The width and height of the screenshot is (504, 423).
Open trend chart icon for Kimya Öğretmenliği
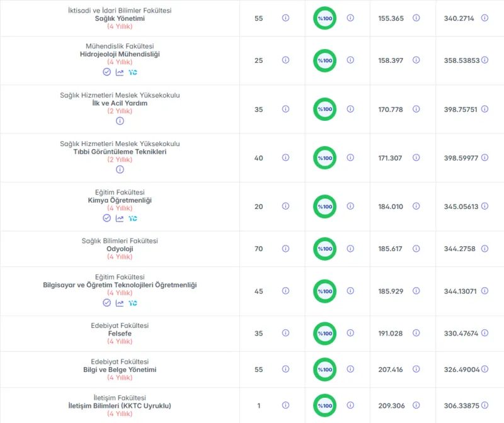pyautogui.click(x=120, y=218)
